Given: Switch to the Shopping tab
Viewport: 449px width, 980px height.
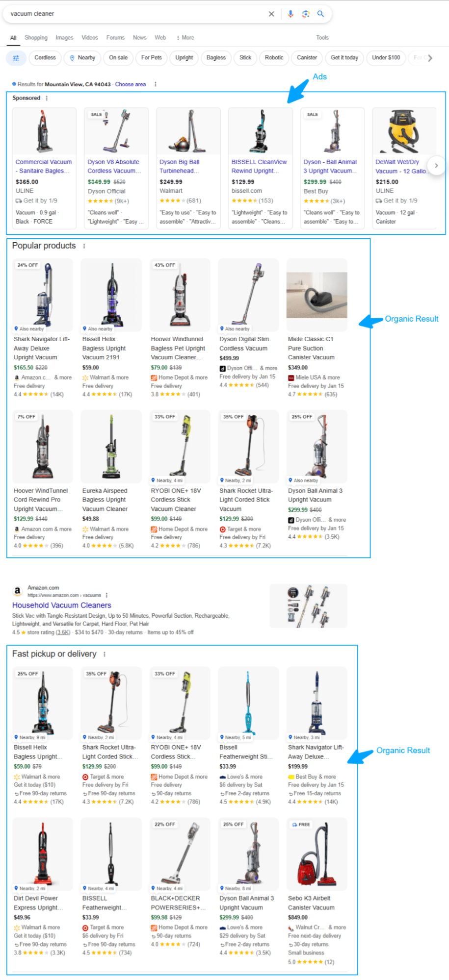Looking at the screenshot, I should 36,38.
